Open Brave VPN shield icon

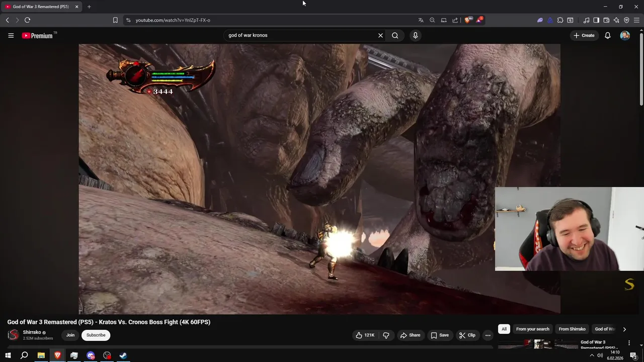point(626,20)
